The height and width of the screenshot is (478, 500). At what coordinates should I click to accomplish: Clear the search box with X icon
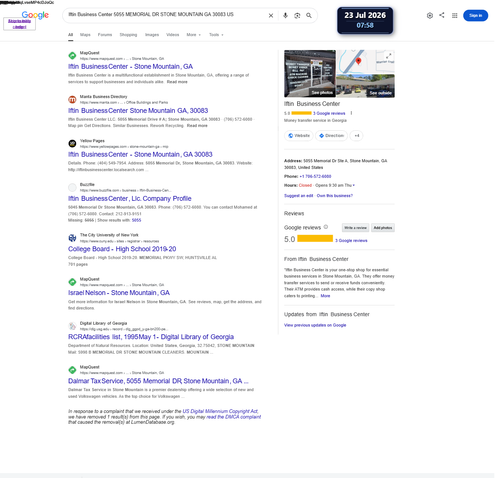271,16
